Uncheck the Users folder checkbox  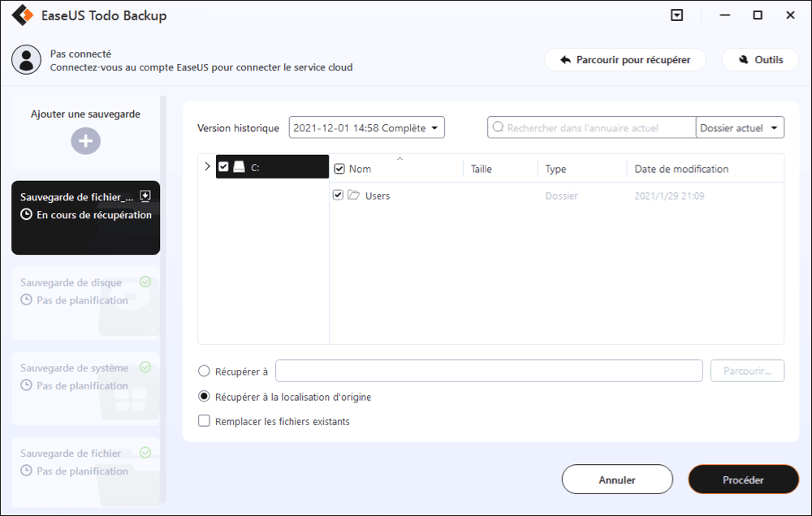click(338, 195)
